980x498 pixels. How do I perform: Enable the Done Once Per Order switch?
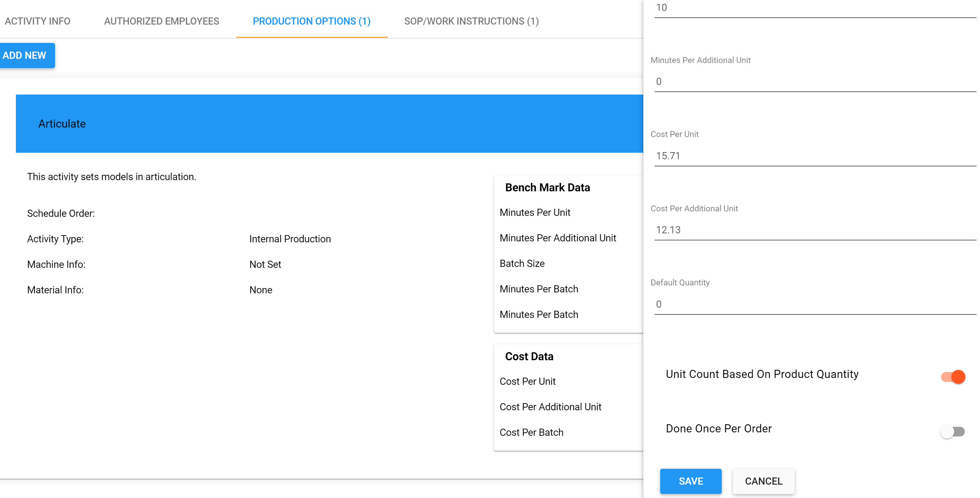pyautogui.click(x=953, y=431)
